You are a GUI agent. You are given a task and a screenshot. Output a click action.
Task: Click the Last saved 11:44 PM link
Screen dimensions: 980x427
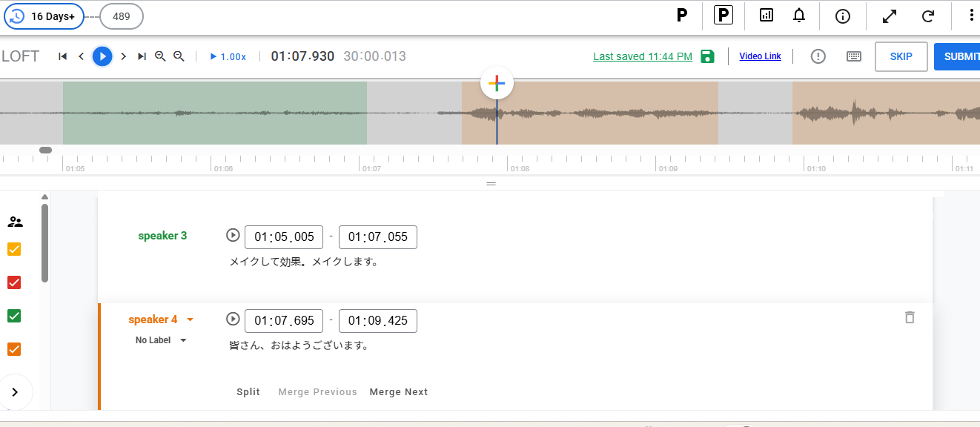click(643, 56)
